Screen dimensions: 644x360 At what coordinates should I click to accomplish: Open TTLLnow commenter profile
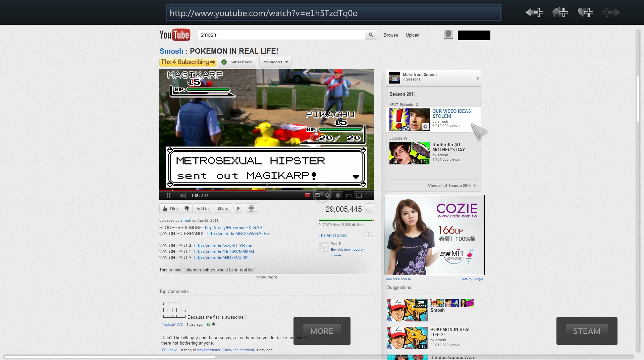(169, 350)
